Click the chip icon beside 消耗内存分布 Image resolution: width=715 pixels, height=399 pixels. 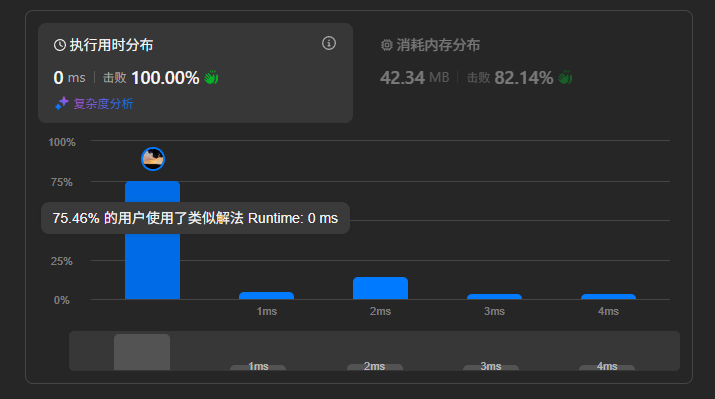pos(387,45)
